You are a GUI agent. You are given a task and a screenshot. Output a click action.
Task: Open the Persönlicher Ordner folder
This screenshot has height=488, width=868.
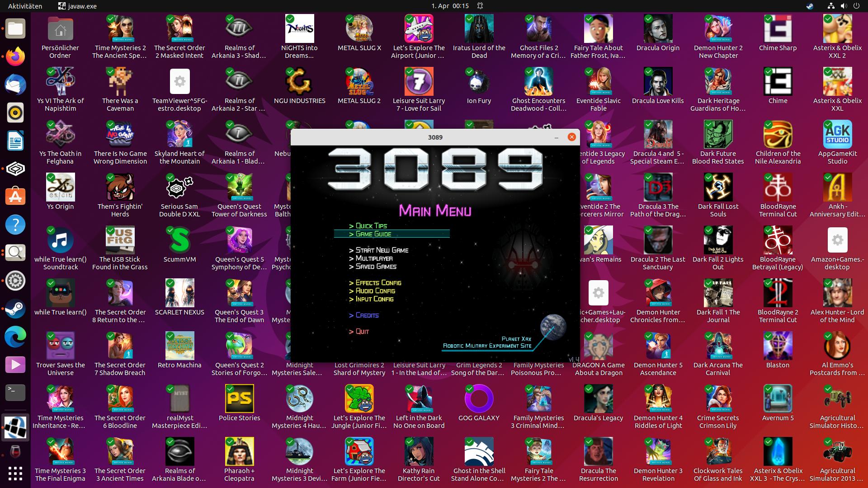click(x=60, y=29)
